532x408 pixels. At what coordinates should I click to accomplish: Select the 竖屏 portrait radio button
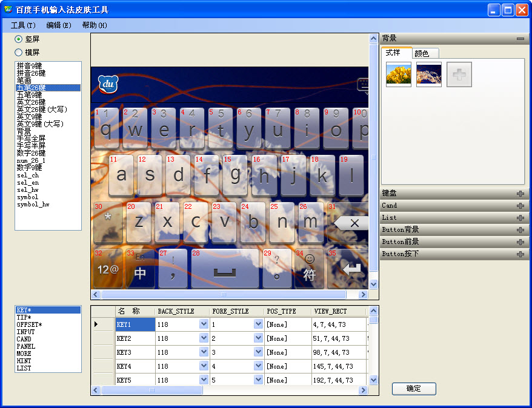(x=19, y=39)
